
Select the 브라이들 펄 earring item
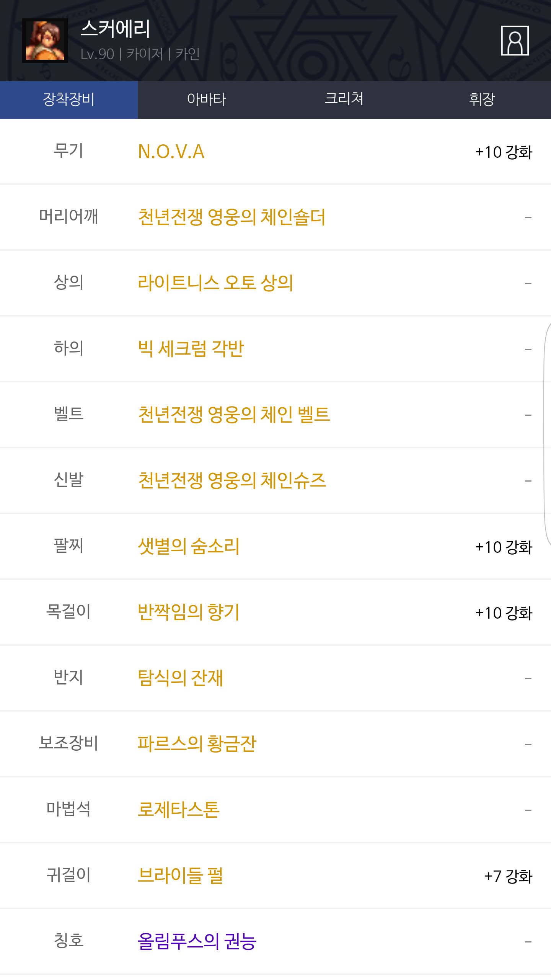(x=180, y=875)
